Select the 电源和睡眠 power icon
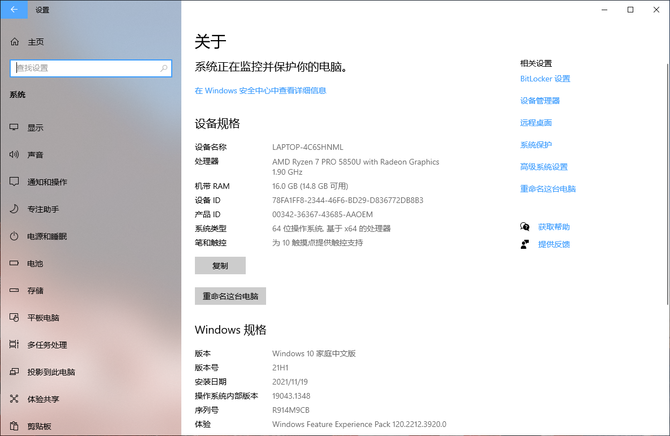This screenshot has height=436, width=670. 14,236
